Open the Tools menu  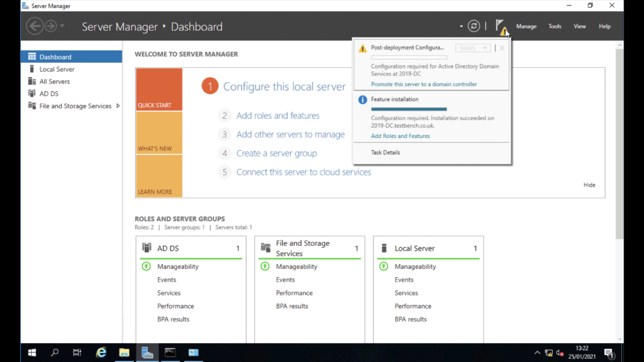tap(554, 26)
